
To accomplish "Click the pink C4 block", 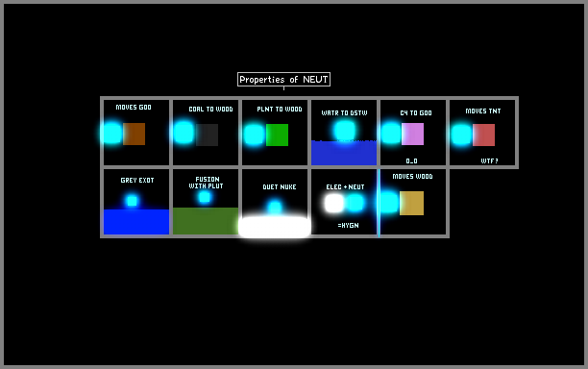I will tap(412, 134).
